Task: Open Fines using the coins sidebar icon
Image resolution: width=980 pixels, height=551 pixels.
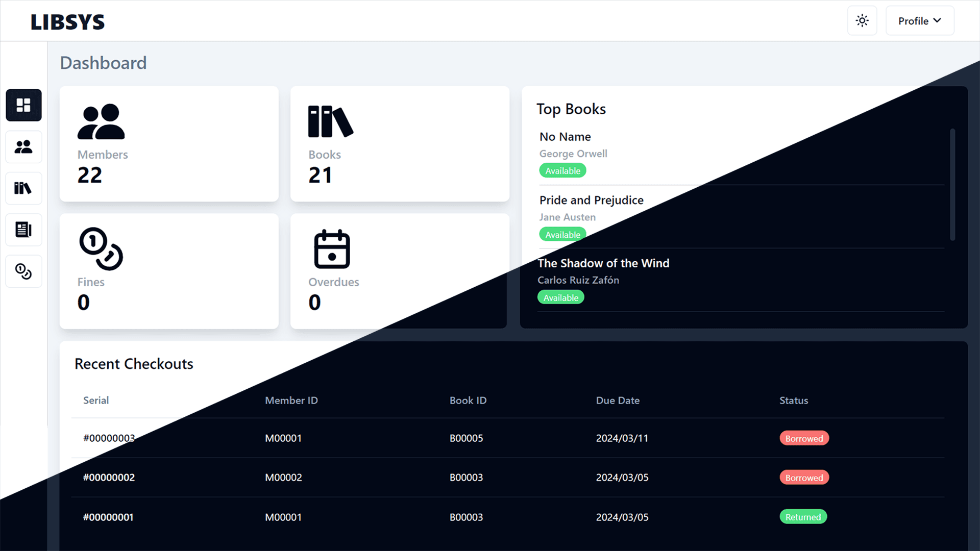Action: click(23, 271)
